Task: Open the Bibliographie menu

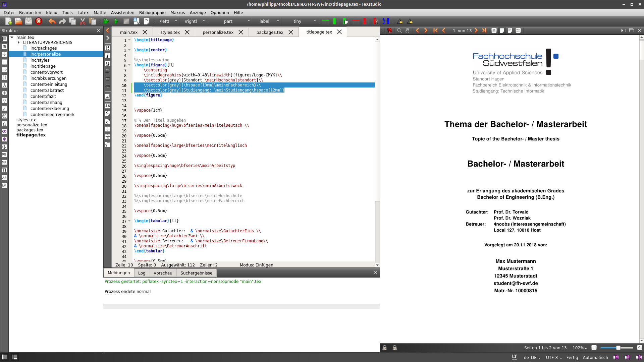Action: (152, 12)
